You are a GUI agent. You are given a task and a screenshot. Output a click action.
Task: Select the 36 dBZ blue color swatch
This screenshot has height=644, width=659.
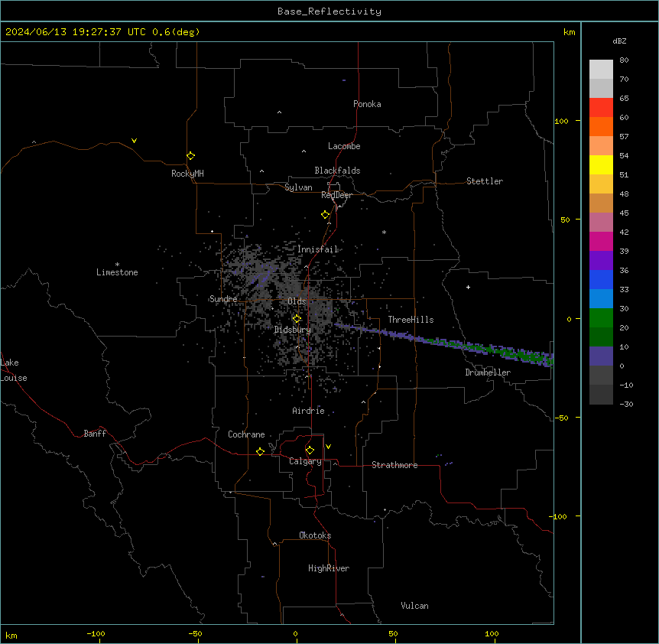pyautogui.click(x=601, y=279)
